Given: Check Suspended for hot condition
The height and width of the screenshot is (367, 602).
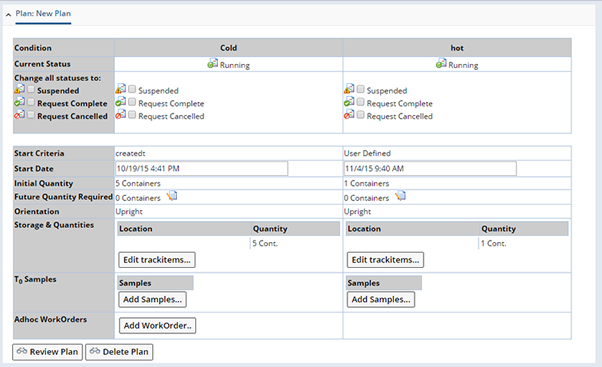Looking at the screenshot, I should 361,89.
